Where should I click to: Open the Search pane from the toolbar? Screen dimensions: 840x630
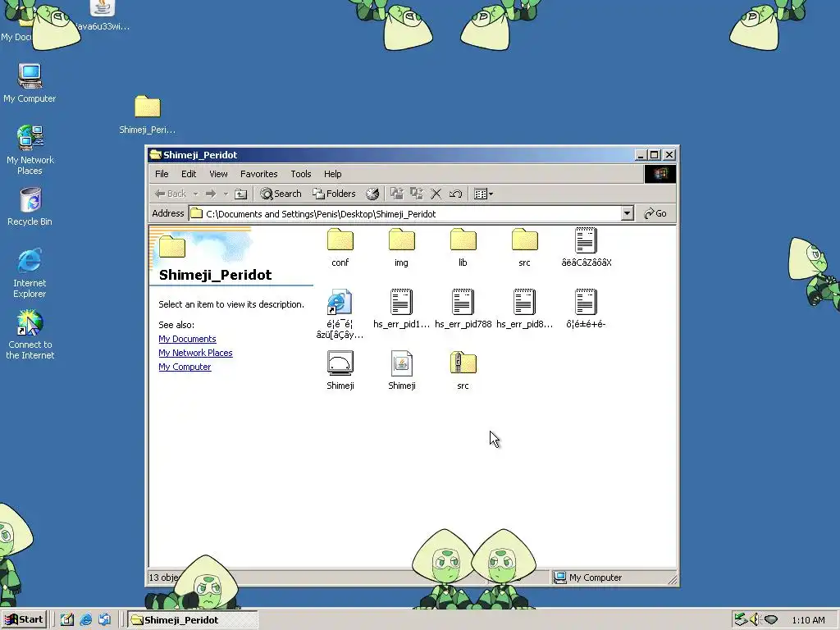point(281,194)
